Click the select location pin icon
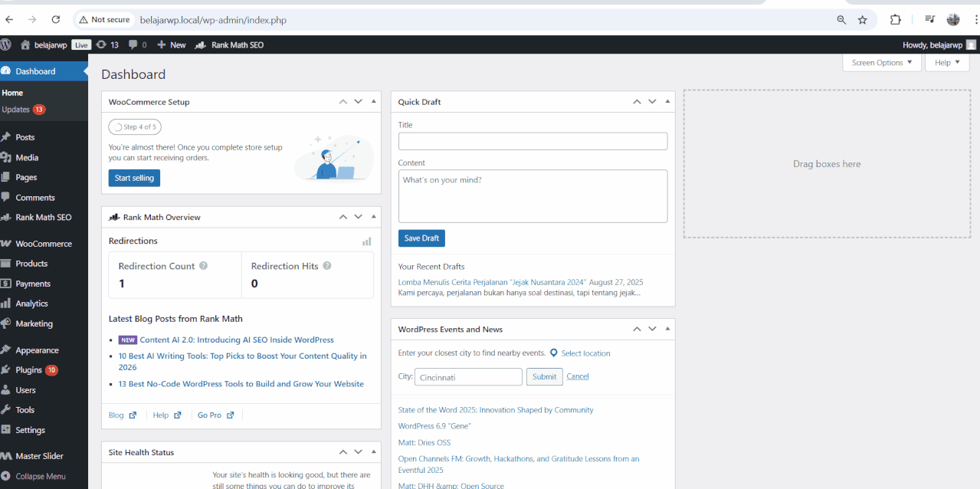This screenshot has height=489, width=980. pos(554,353)
